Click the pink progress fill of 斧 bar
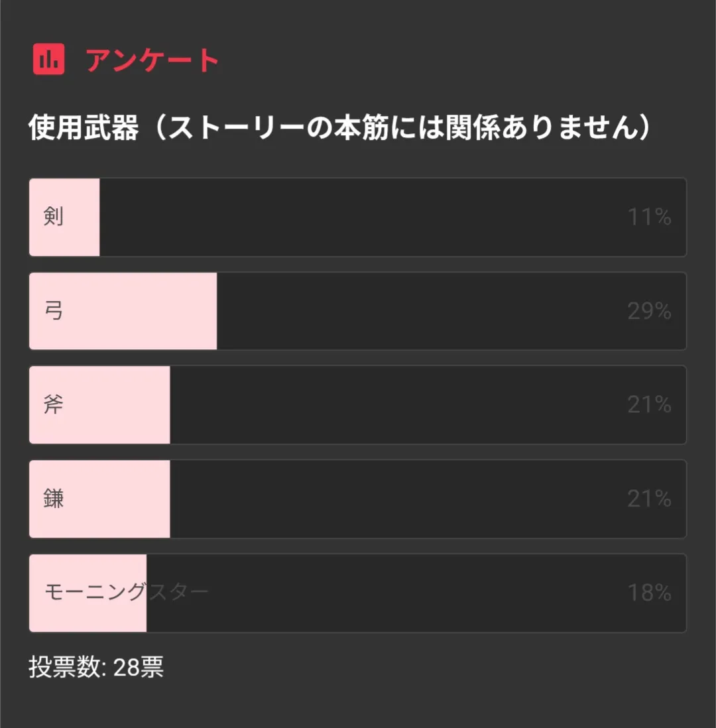716x728 pixels. (119, 405)
